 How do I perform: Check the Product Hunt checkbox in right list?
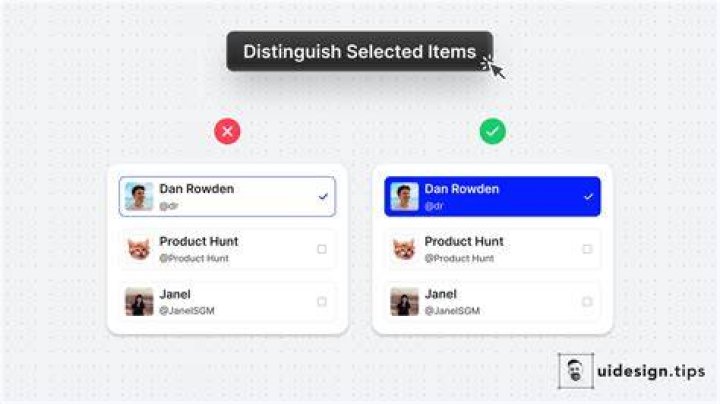587,249
